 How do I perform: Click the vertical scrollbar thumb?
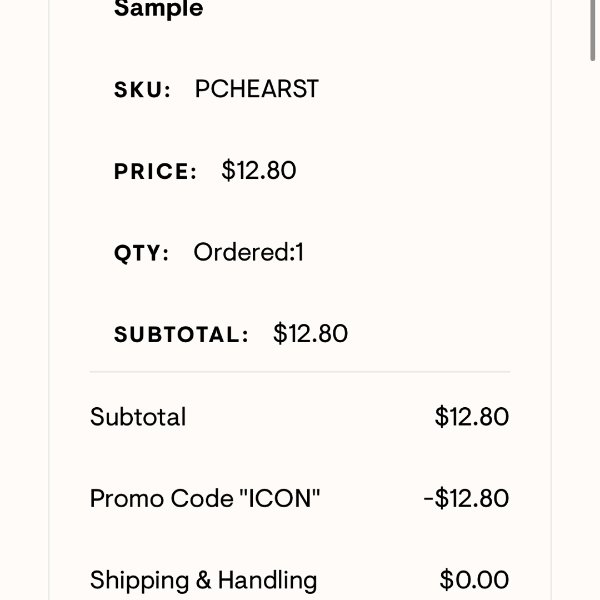[592, 30]
